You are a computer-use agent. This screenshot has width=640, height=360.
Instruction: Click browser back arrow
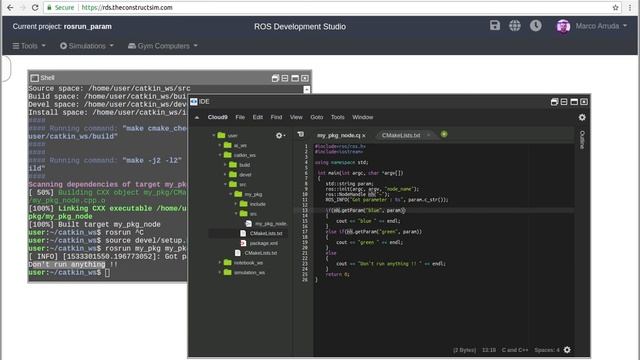click(10, 7)
